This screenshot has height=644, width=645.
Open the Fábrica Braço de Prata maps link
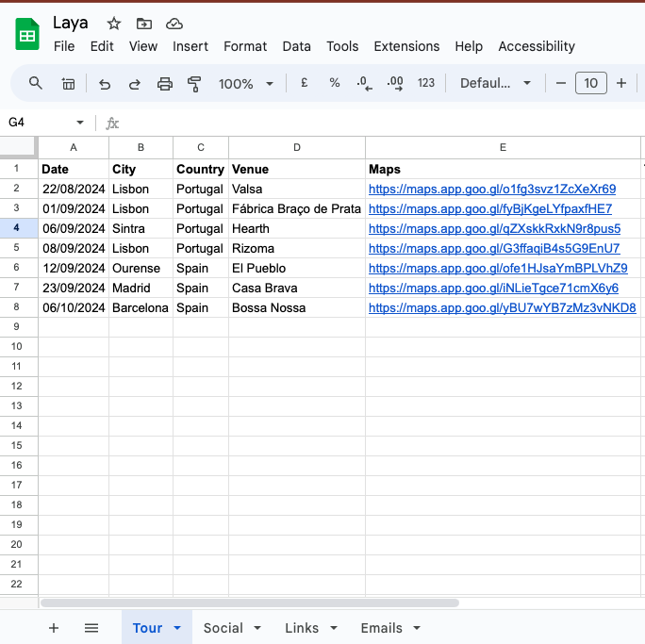(490, 209)
